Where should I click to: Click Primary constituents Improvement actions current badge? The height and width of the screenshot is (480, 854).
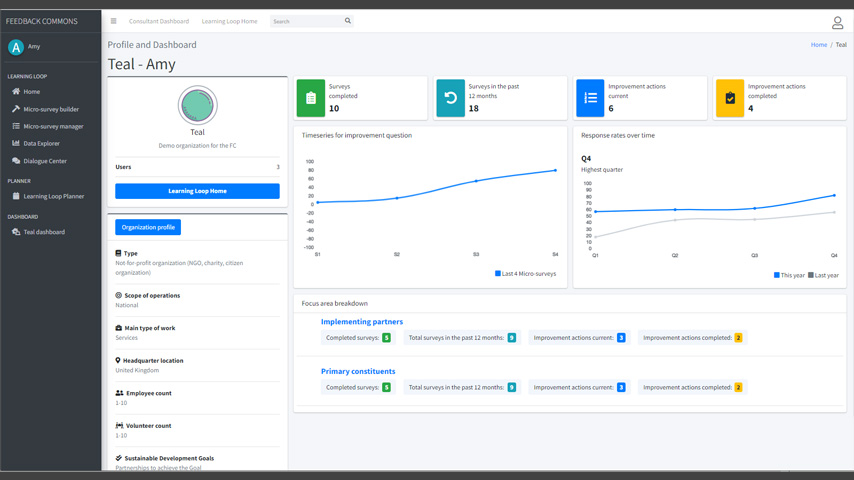621,387
